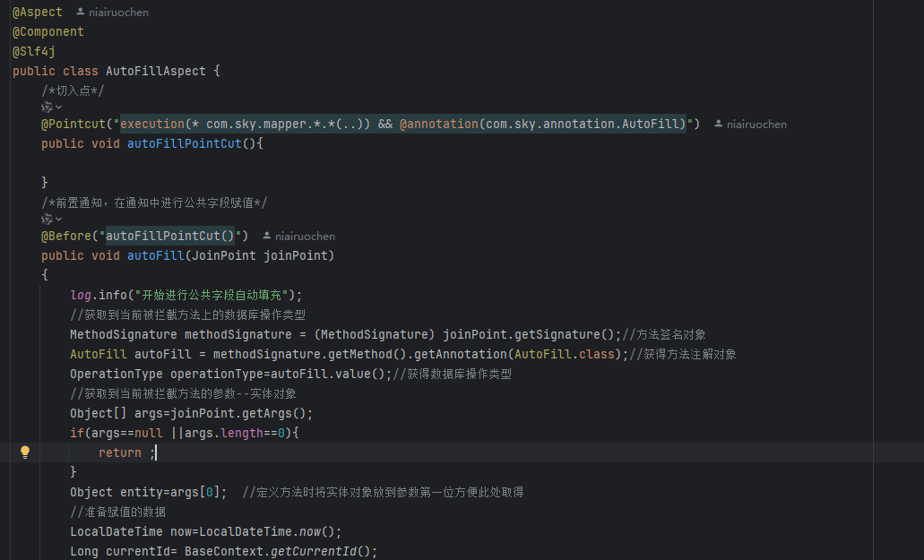Expand the chevron dropdown above @Before annotation

point(59,219)
